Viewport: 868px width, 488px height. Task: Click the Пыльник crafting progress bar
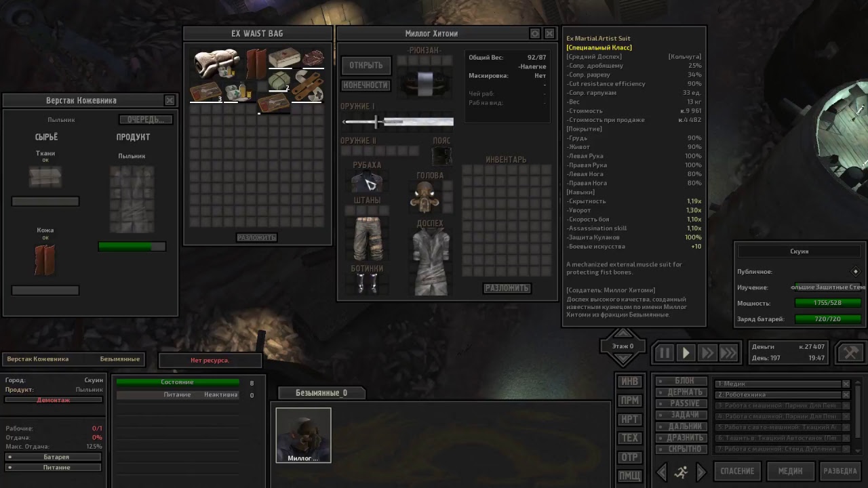click(x=132, y=247)
